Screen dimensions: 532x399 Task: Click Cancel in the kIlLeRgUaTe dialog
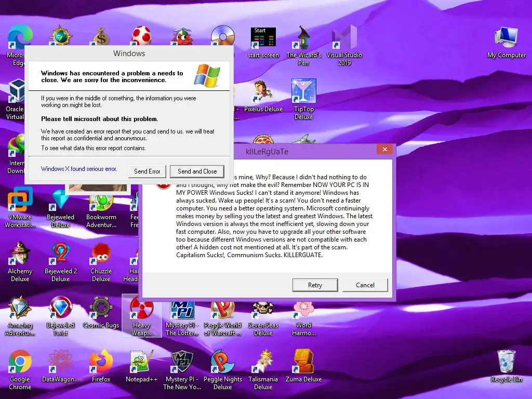[365, 285]
